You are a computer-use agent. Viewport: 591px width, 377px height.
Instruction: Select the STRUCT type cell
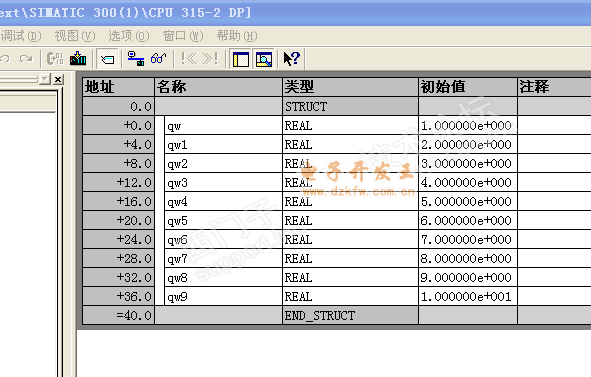[x=351, y=106]
